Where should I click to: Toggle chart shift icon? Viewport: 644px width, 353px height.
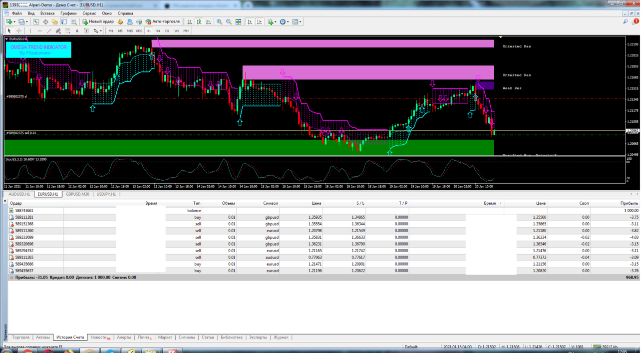pyautogui.click(x=260, y=22)
